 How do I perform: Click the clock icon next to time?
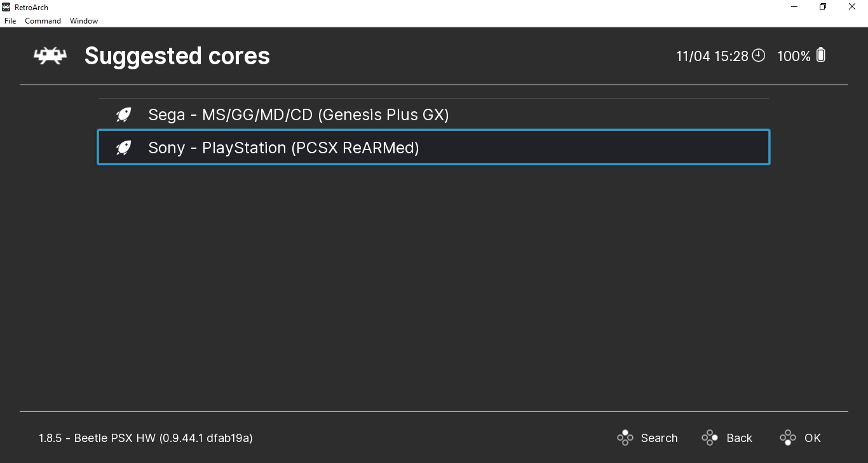pyautogui.click(x=759, y=55)
